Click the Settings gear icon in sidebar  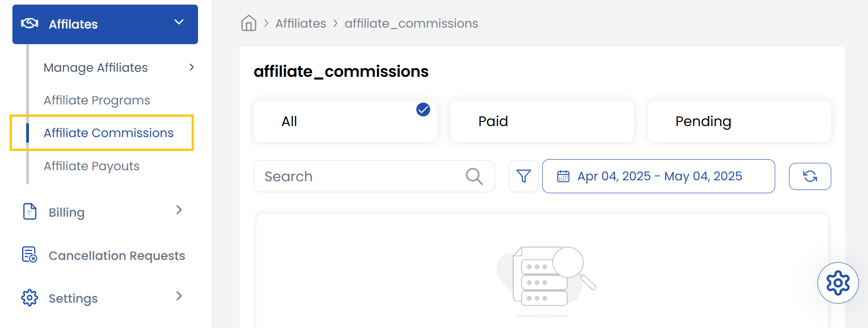pos(29,297)
